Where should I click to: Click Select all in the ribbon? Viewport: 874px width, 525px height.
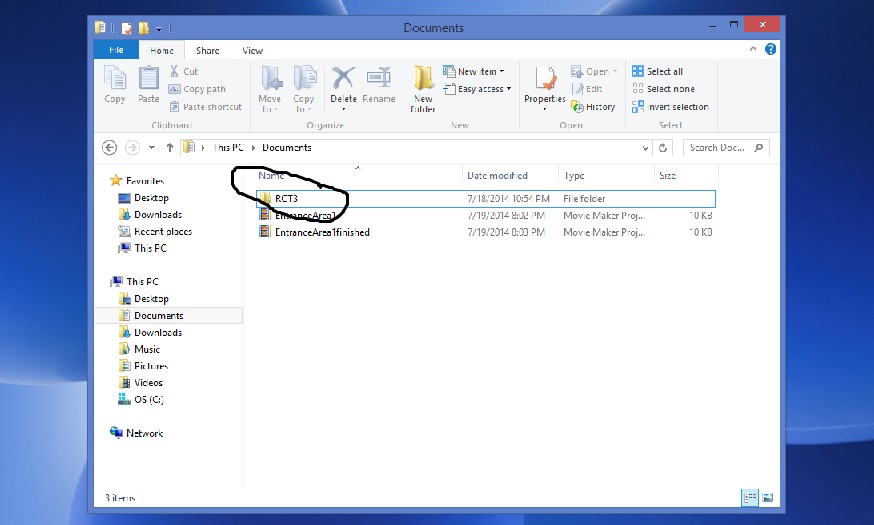coord(658,72)
